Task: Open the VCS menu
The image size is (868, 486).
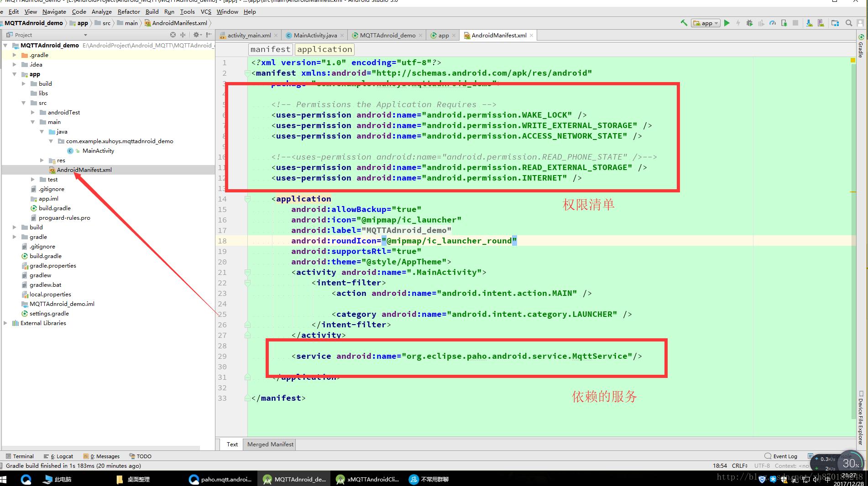Action: pos(206,11)
